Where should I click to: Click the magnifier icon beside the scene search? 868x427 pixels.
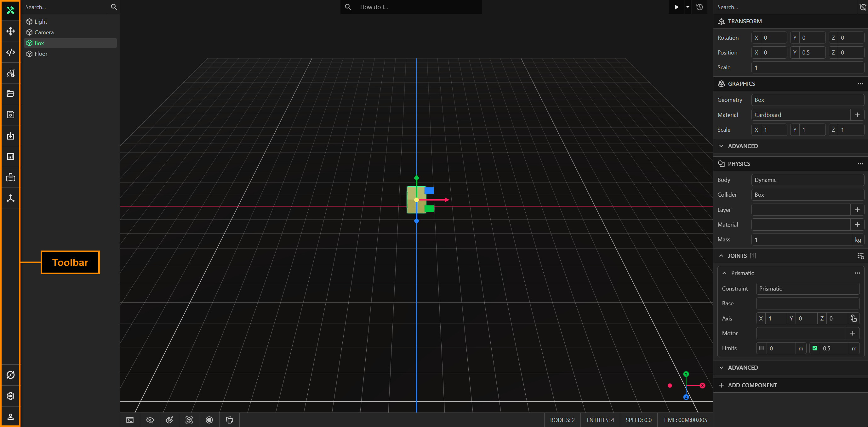114,7
